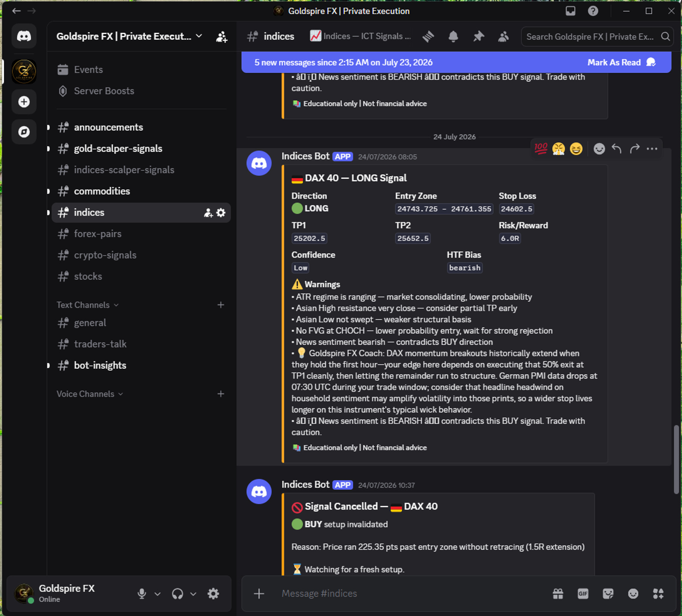Attach a file with plus button
The width and height of the screenshot is (682, 616).
259,594
